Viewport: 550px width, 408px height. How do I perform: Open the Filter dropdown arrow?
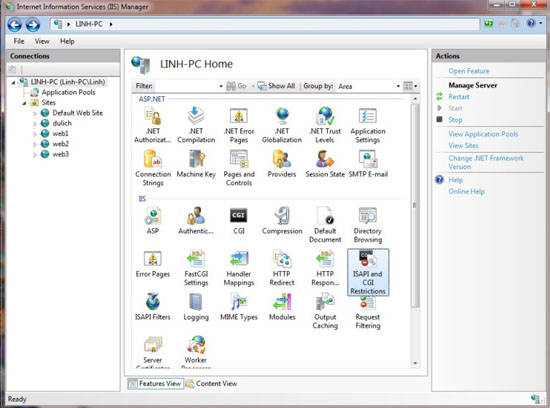click(x=221, y=86)
